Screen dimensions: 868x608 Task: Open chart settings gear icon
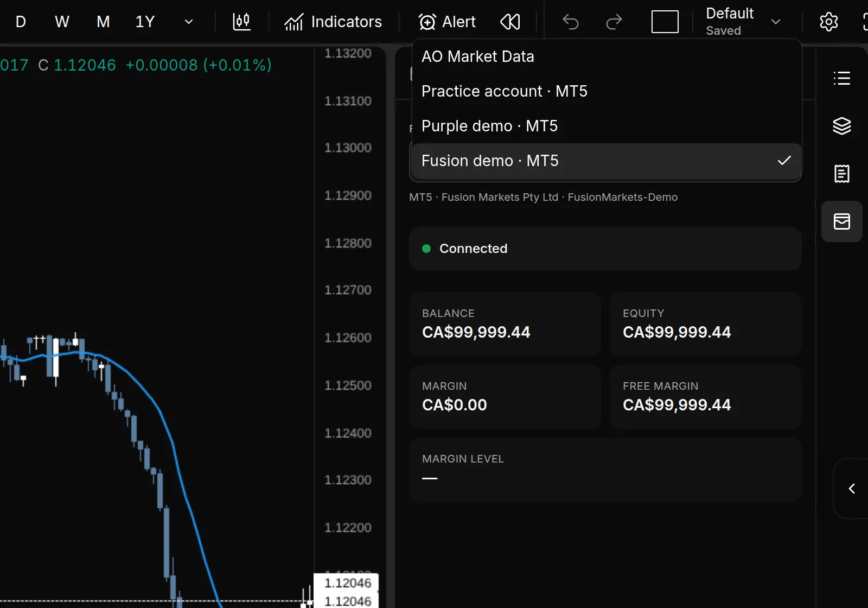click(x=828, y=22)
